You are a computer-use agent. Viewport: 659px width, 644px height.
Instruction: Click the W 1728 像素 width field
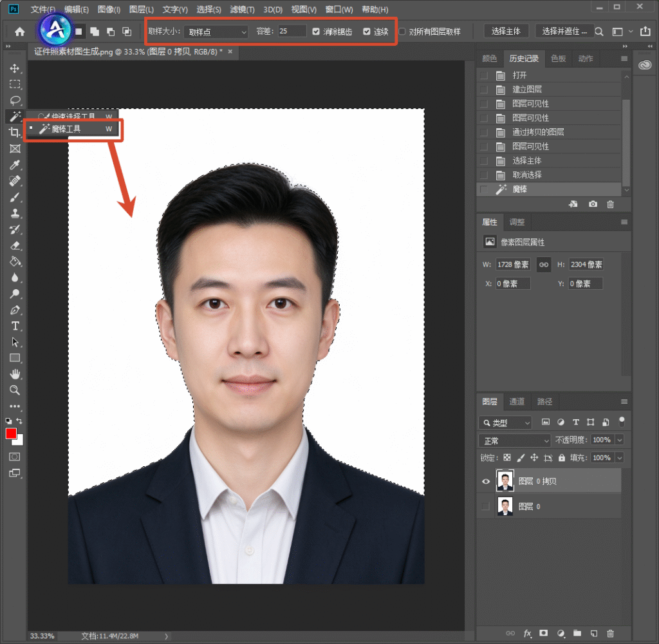tap(513, 265)
